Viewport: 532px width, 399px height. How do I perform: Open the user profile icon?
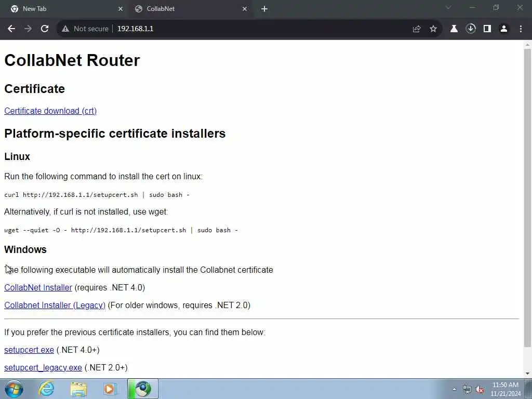point(504,29)
